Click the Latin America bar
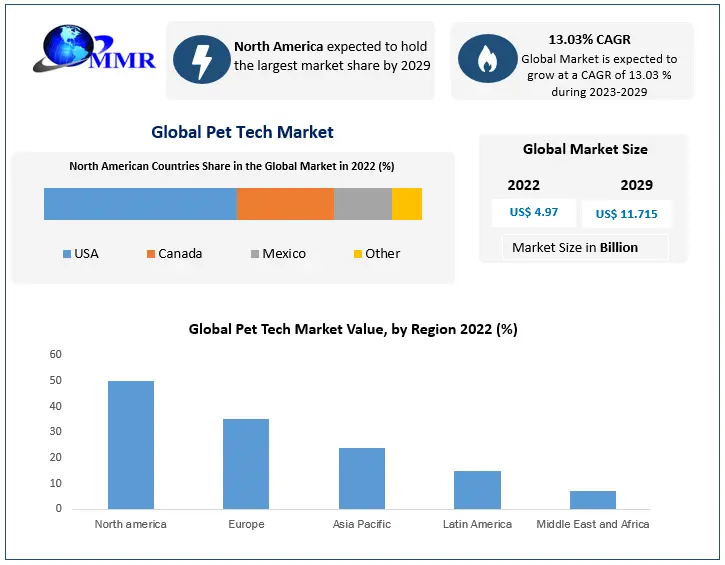This screenshot has height=565, width=725. [x=477, y=490]
